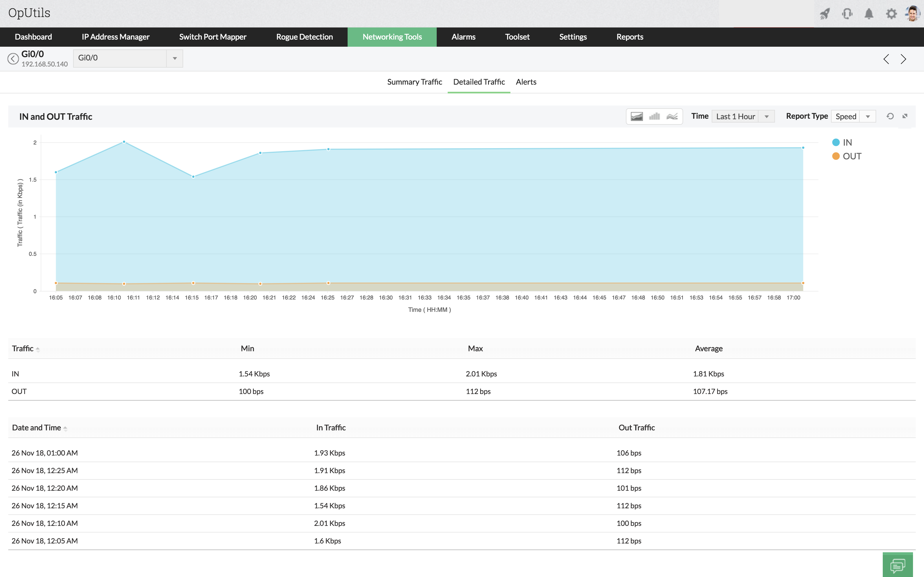
Task: Switch to bar chart view
Action: (x=654, y=116)
